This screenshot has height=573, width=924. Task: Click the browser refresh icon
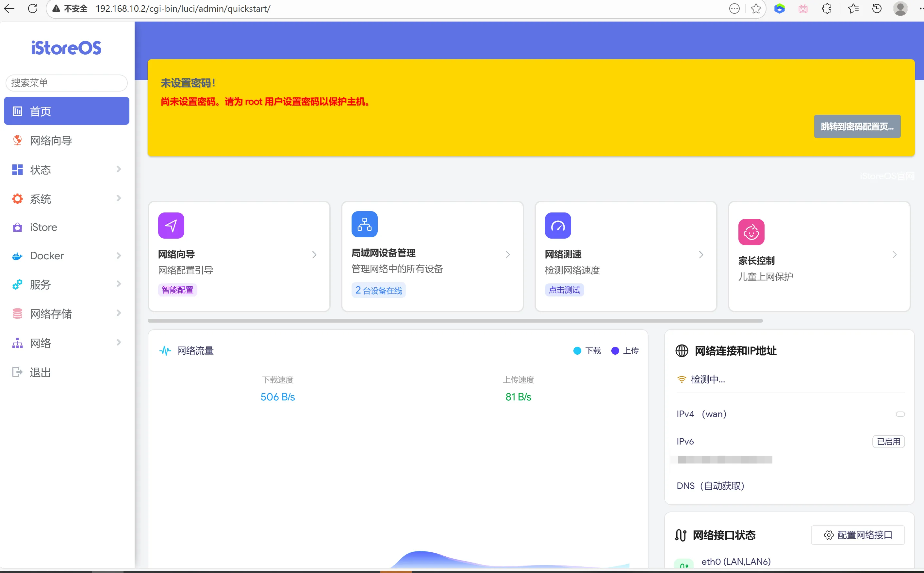click(33, 8)
